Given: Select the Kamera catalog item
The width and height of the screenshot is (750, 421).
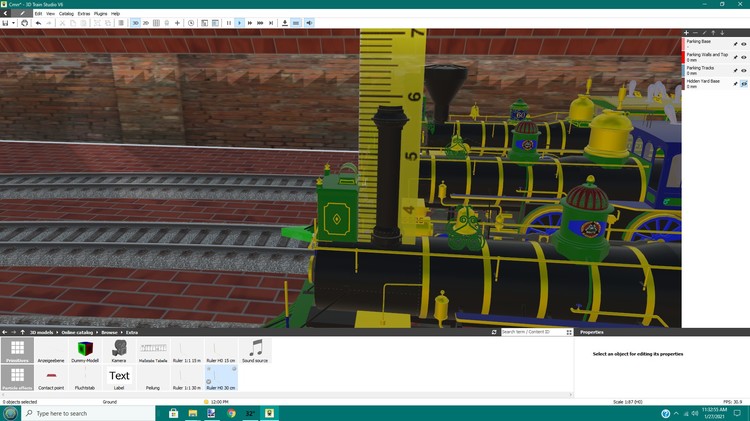Looking at the screenshot, I should pos(119,352).
